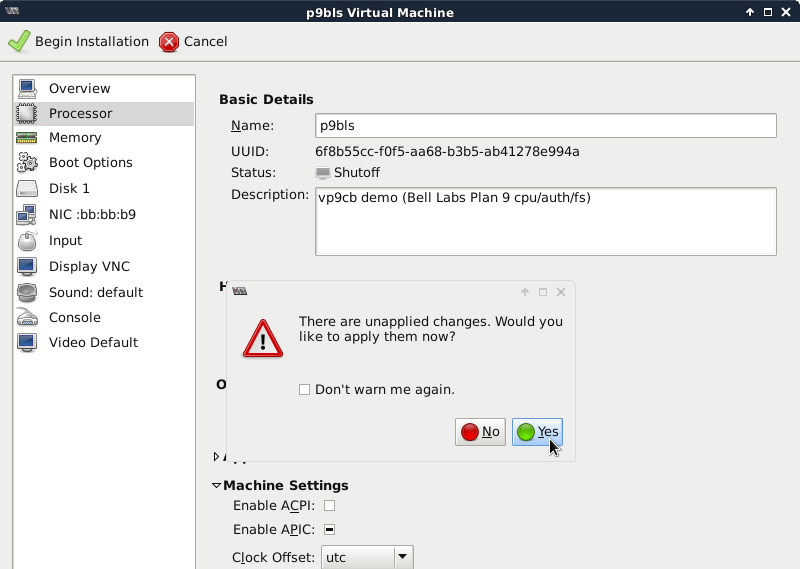Screen dimensions: 800x569
Task: Click the Overview monitor icon in sidebar
Action: click(x=27, y=88)
